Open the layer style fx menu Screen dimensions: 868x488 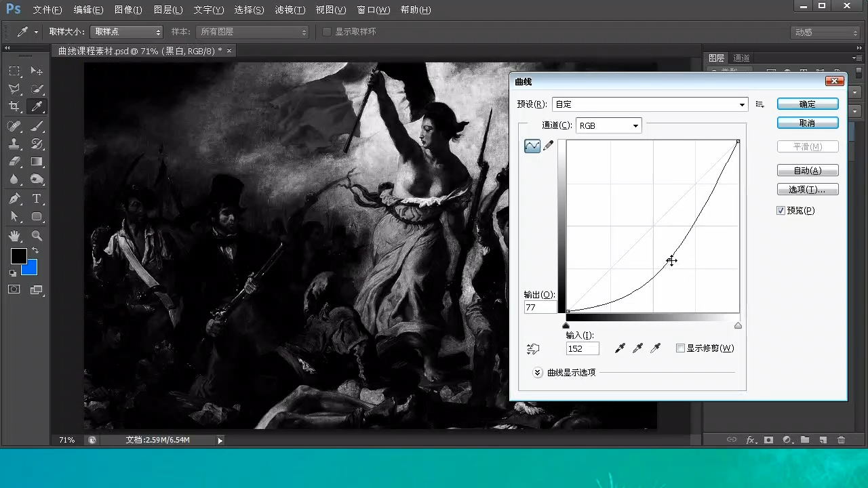[751, 440]
